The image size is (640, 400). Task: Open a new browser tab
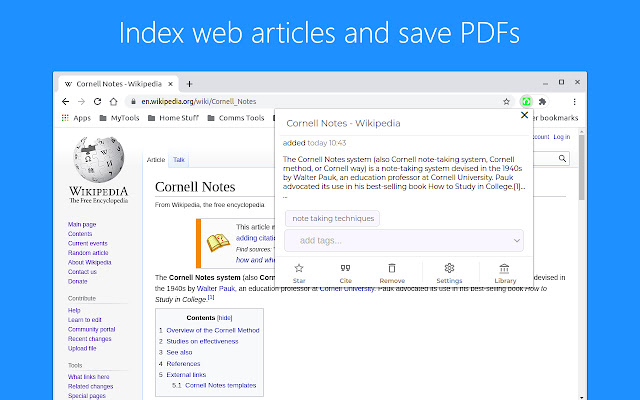pos(189,84)
